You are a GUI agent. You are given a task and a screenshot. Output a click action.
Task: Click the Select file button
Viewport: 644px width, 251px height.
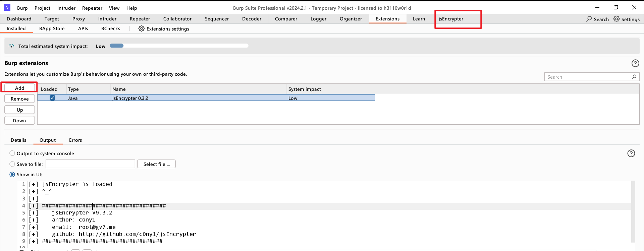(156, 164)
